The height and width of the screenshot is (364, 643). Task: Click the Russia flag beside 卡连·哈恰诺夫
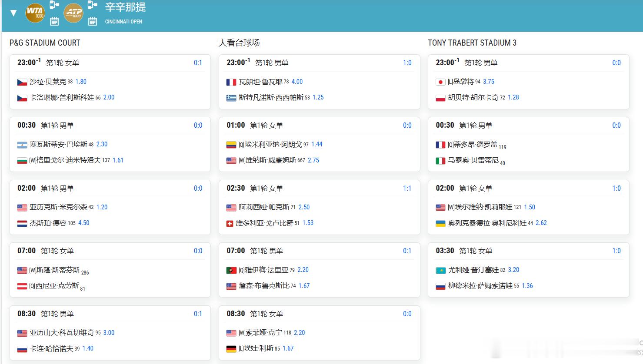tap(22, 349)
